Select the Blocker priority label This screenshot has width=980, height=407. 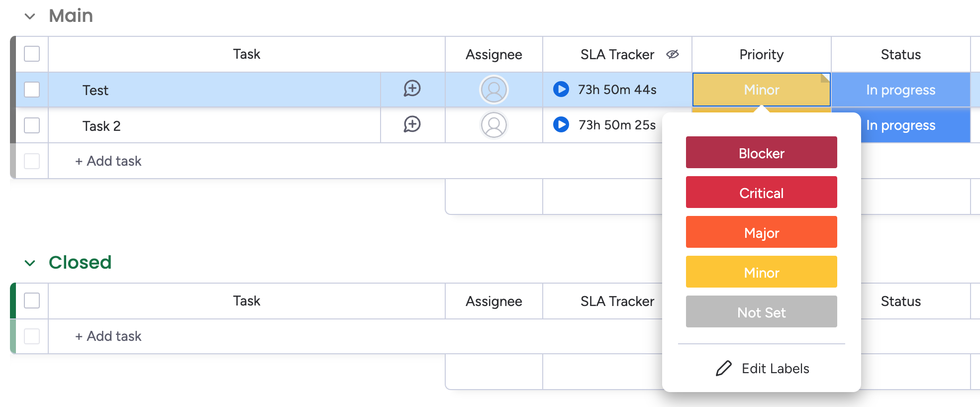761,152
